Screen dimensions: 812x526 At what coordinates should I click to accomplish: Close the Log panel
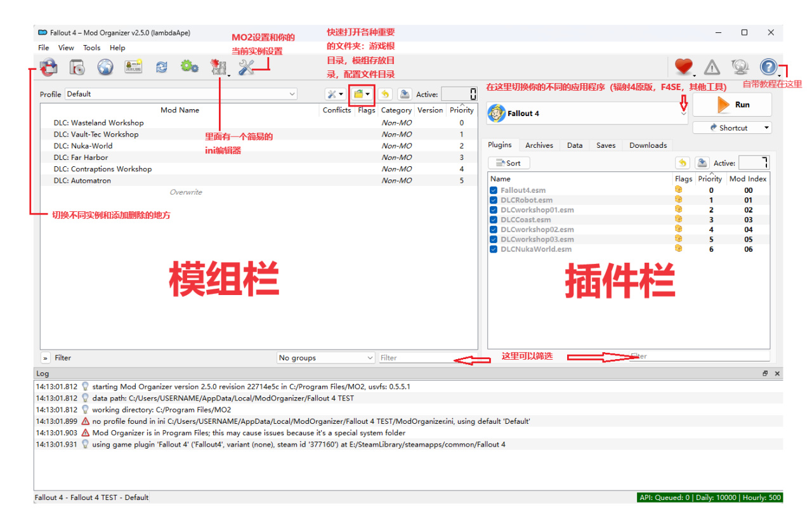click(777, 374)
